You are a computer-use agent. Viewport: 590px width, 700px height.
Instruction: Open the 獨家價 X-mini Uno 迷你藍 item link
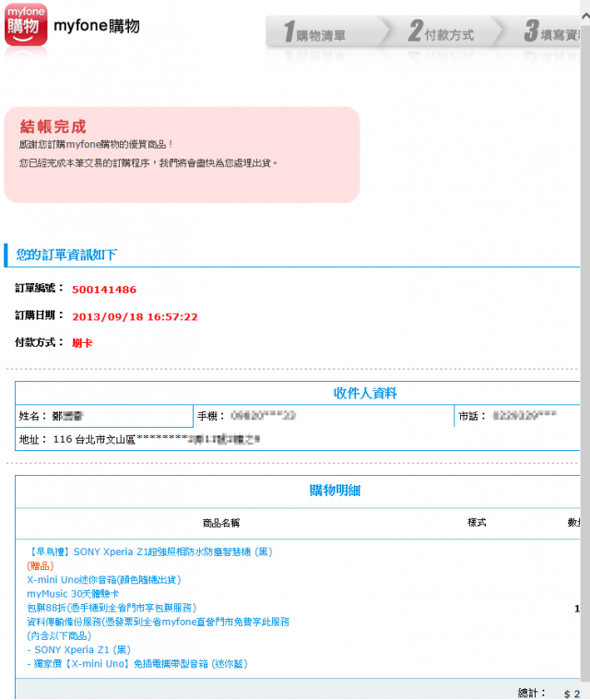137,664
